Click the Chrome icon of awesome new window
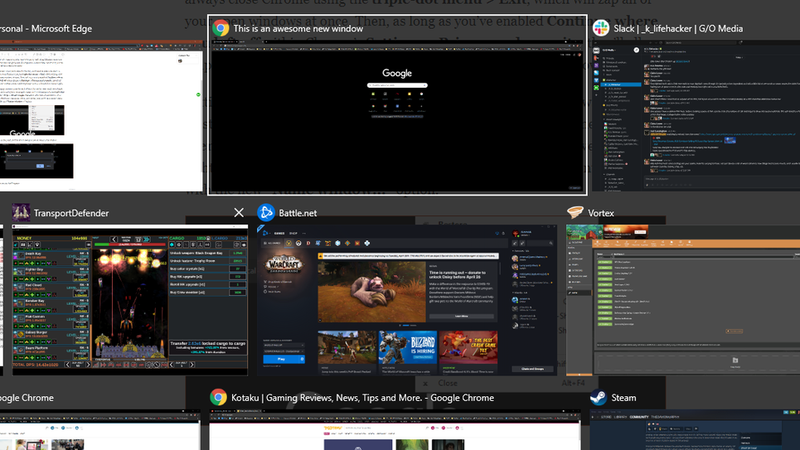The height and width of the screenshot is (450, 800). click(x=220, y=28)
